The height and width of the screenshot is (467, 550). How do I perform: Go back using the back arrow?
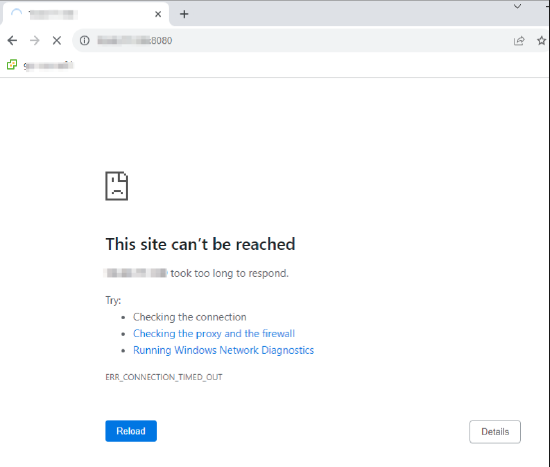click(12, 41)
